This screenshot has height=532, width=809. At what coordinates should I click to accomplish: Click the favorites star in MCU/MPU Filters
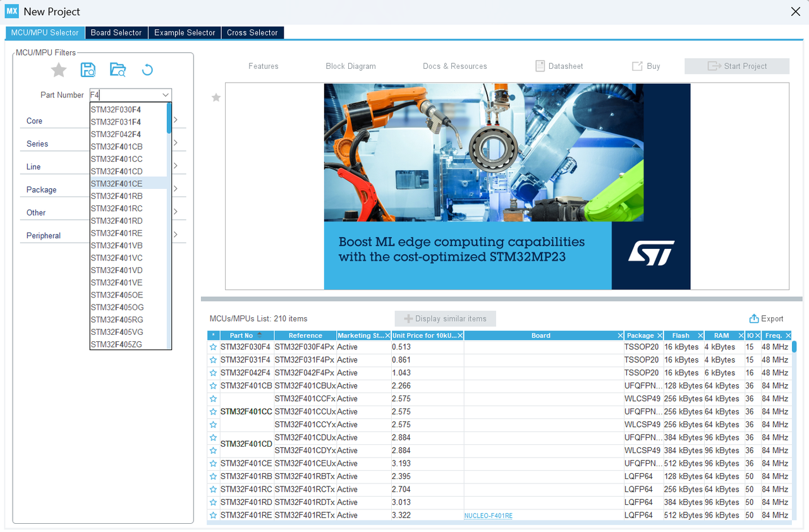point(59,70)
